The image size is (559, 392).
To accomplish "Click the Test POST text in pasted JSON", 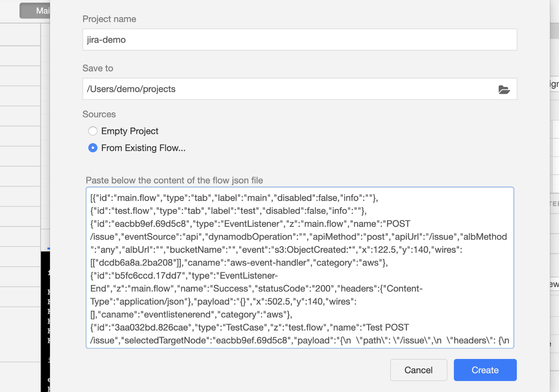I will pos(387,327).
